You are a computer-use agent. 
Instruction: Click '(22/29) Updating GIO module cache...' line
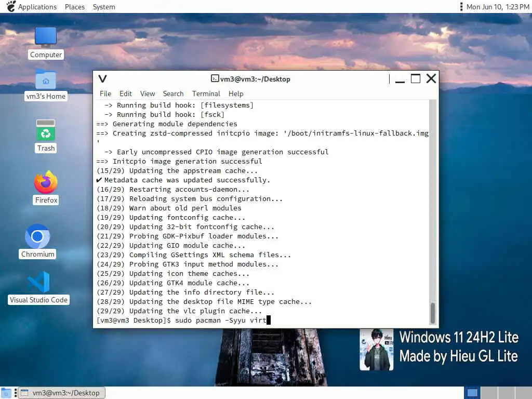[170, 246]
